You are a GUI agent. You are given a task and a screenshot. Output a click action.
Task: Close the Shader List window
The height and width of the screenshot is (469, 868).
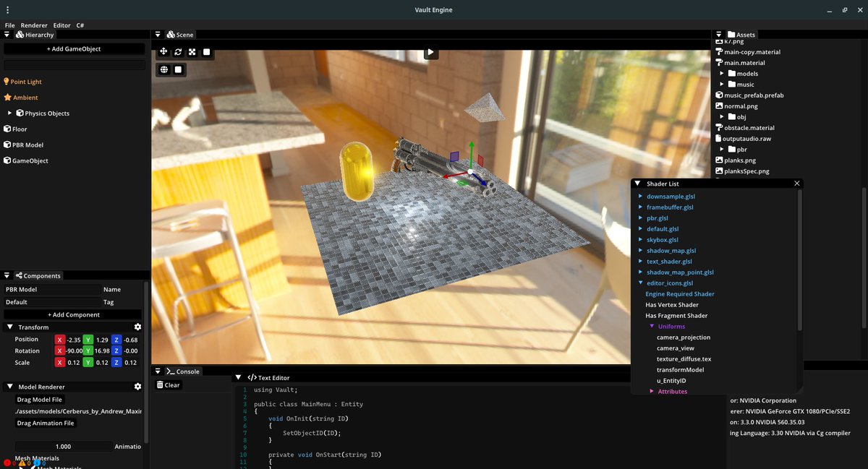click(x=797, y=184)
